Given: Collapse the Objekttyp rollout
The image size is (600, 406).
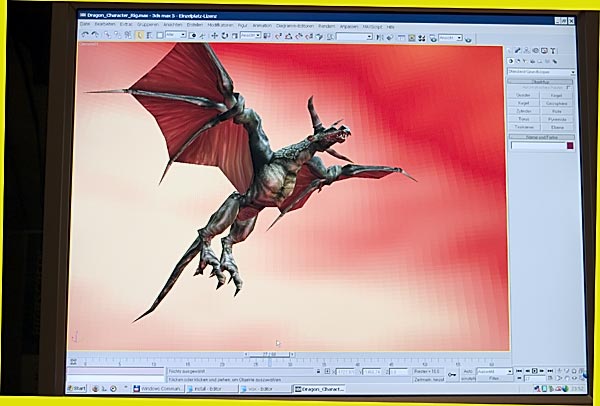Looking at the screenshot, I should pos(541,82).
